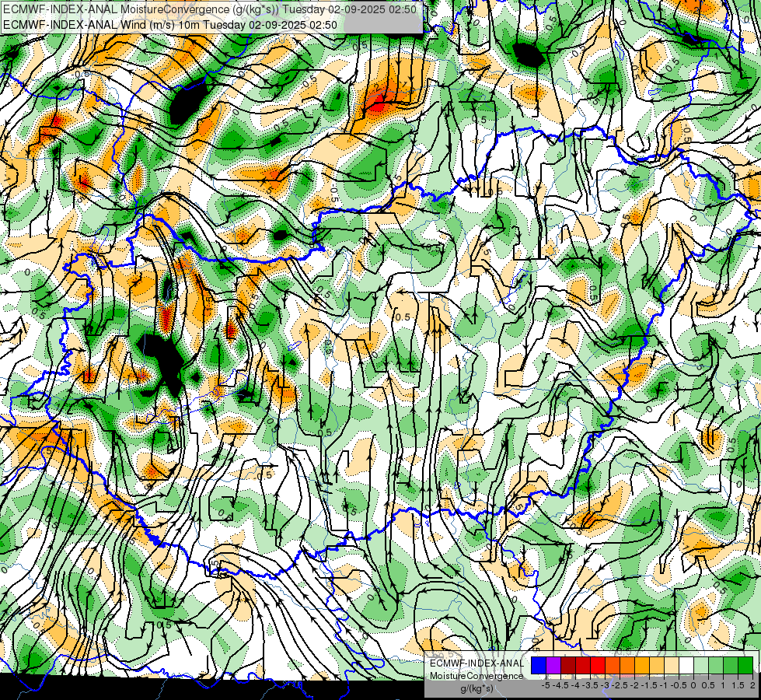The image size is (761, 700).
Task: Click the pale peach legend swatch
Action: (671, 666)
